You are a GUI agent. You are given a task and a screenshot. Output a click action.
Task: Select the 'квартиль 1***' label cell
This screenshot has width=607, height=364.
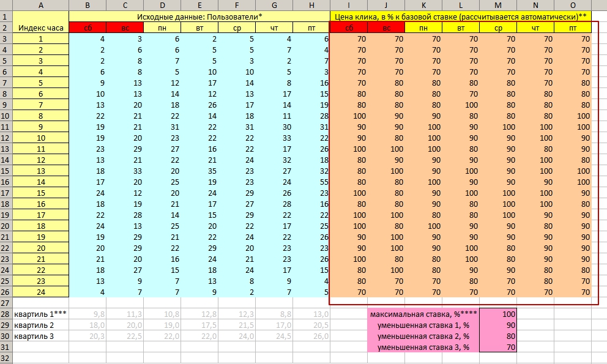tap(40, 314)
